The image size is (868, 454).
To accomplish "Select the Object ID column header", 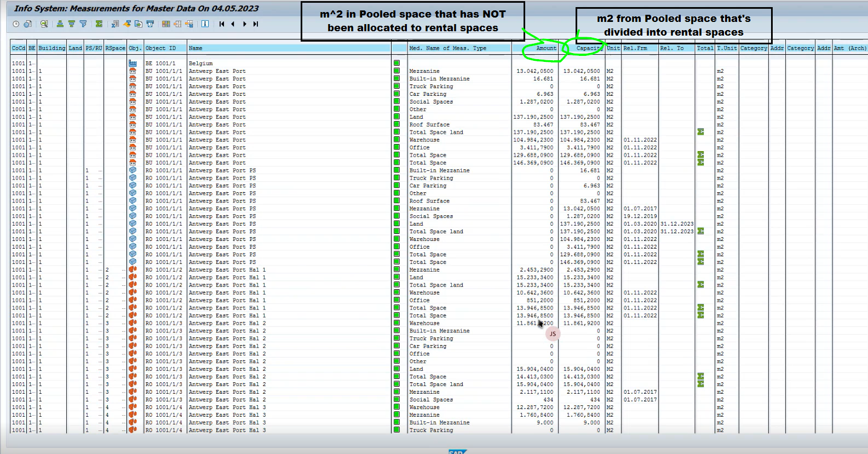I will tap(165, 48).
